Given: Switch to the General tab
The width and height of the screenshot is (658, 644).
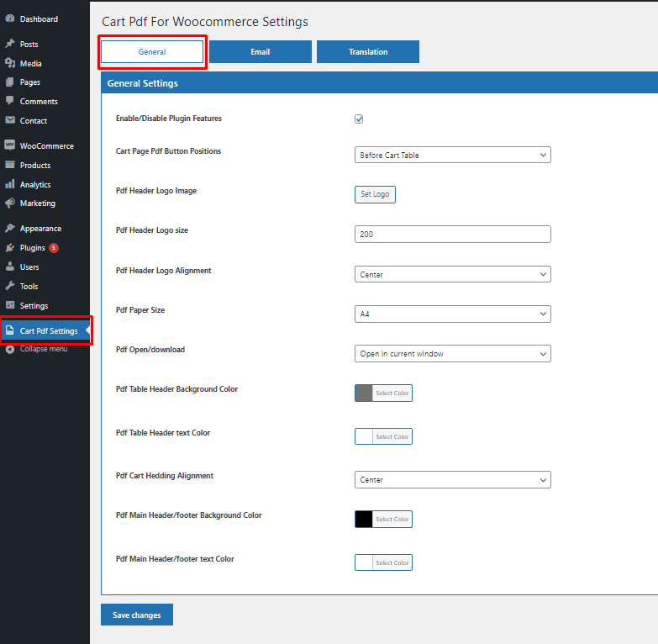Looking at the screenshot, I should (x=152, y=51).
